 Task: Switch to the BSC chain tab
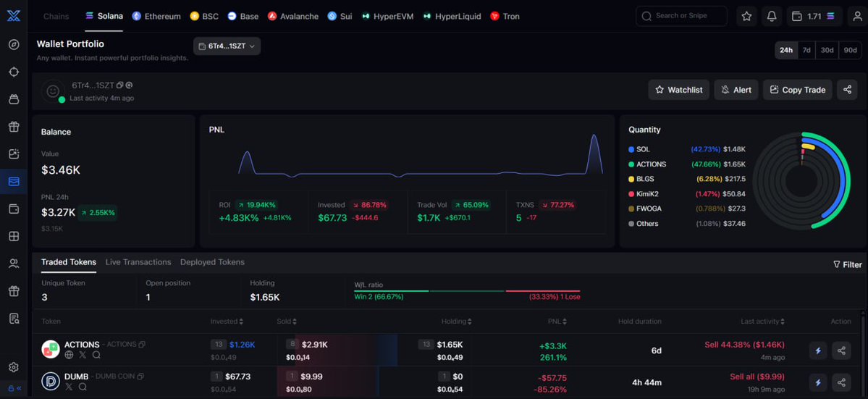click(204, 16)
